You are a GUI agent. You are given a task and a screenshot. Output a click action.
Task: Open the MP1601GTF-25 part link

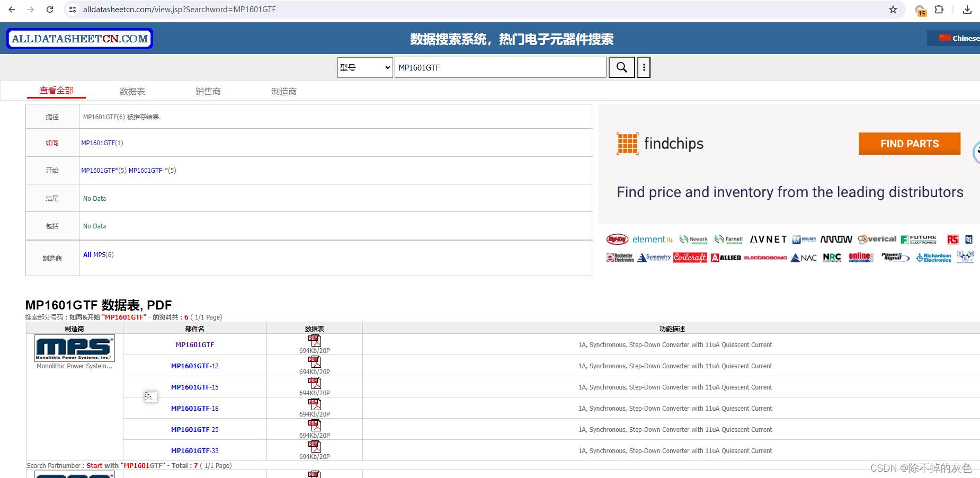(195, 430)
